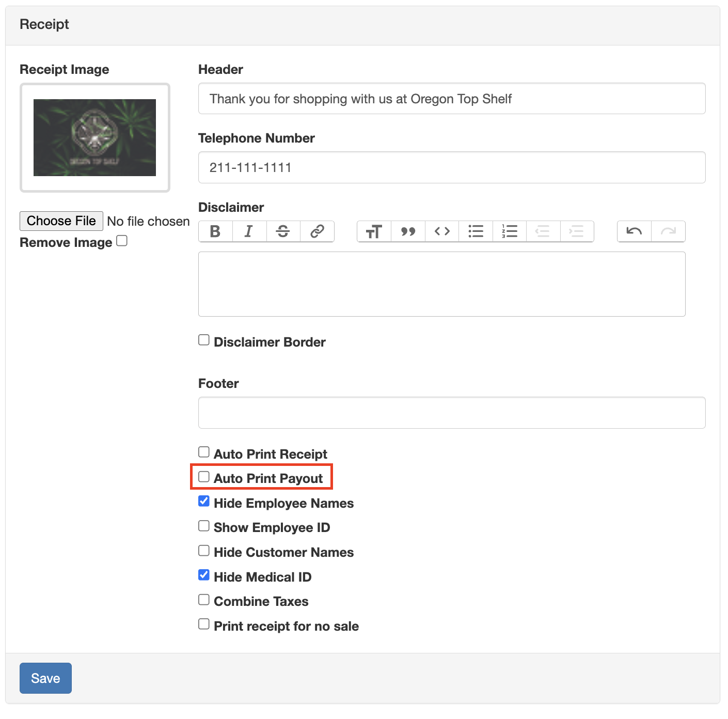Enable Combine Taxes option
The height and width of the screenshot is (719, 728).
[x=204, y=600]
